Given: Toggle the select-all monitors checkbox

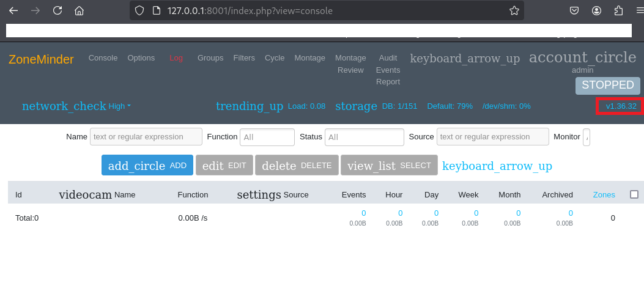Looking at the screenshot, I should (x=634, y=194).
